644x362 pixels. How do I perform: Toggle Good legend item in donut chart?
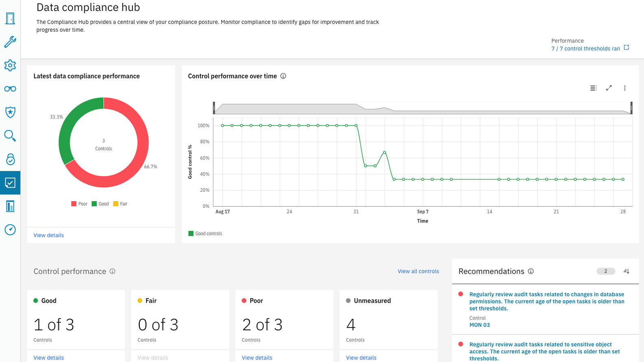click(x=100, y=204)
